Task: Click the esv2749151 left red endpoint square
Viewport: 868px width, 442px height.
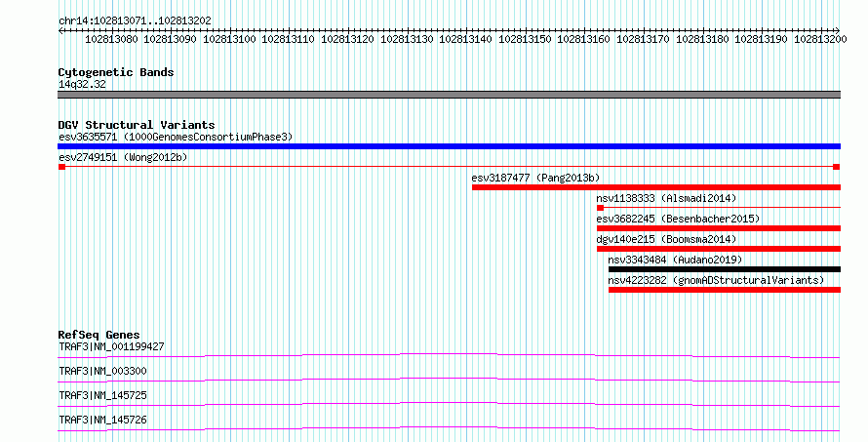Action: (62, 167)
